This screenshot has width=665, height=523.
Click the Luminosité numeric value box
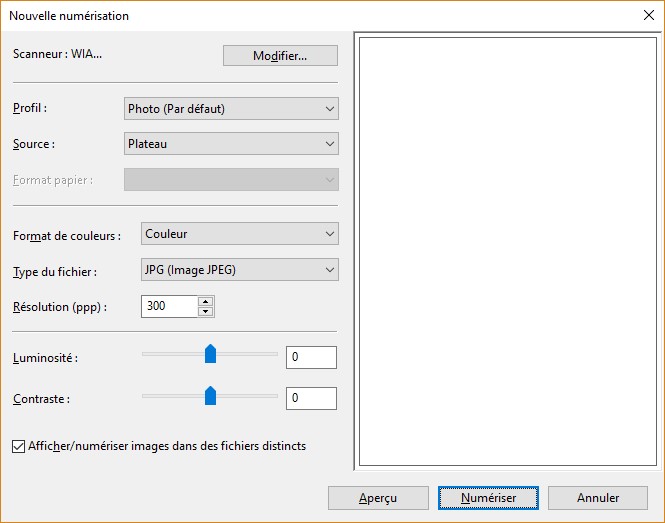tap(311, 357)
